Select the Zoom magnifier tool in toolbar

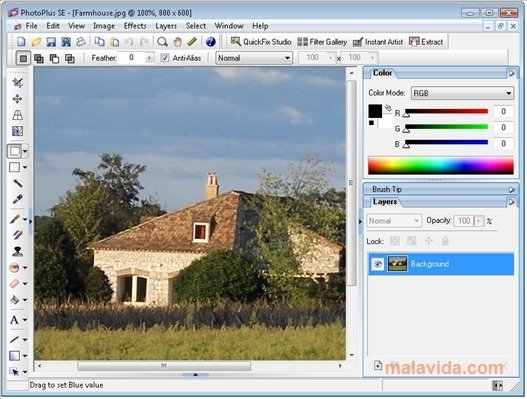click(x=163, y=42)
